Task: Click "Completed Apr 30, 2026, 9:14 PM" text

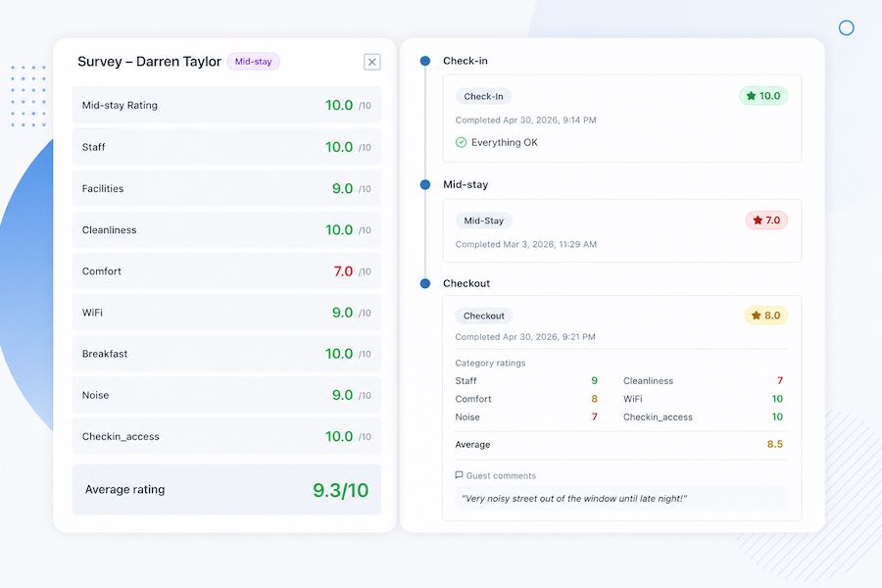Action: point(525,120)
